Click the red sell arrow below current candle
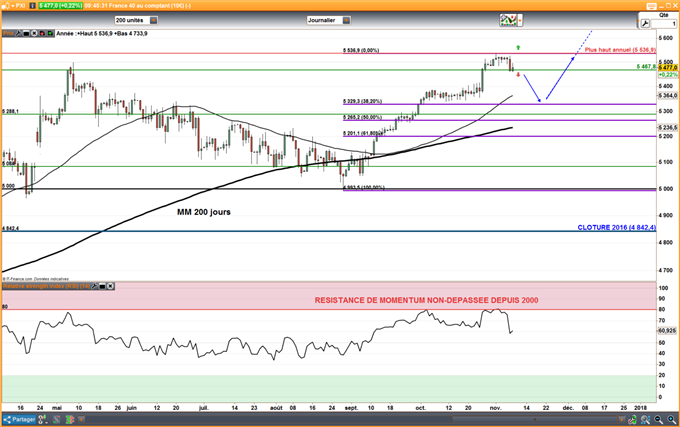The image size is (680, 427). [x=518, y=75]
